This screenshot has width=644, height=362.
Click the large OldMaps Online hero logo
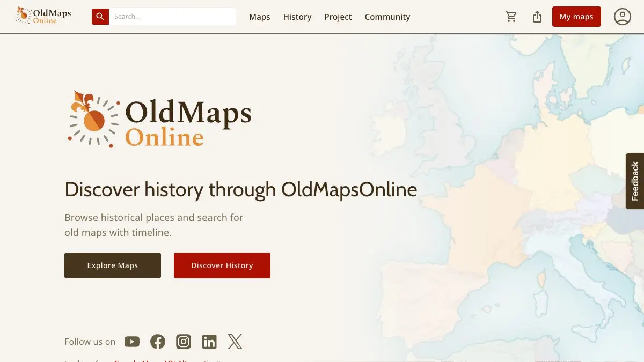pos(159,119)
